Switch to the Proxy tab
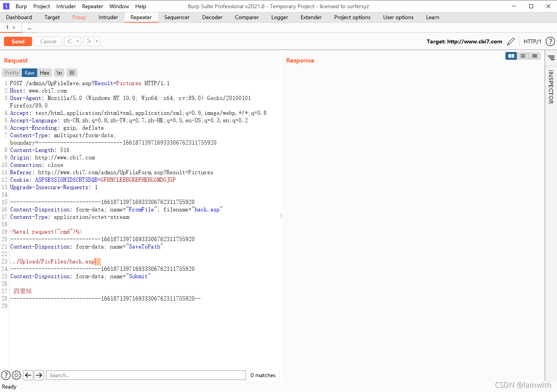Viewport: 557px width, 392px height. pyautogui.click(x=79, y=17)
